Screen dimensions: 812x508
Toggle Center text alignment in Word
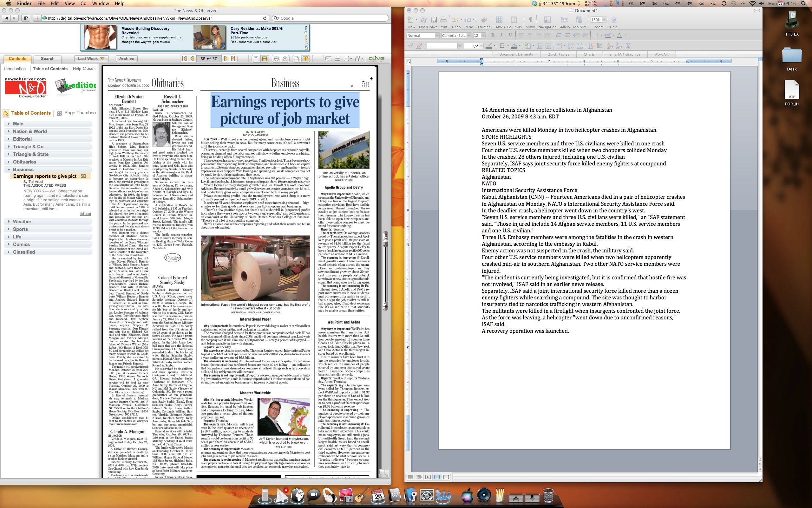[530, 35]
